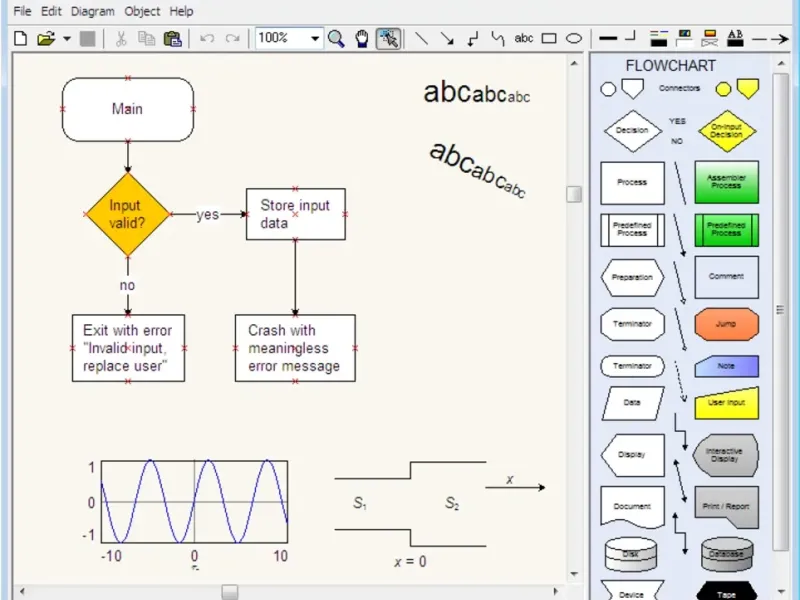The image size is (800, 600).
Task: Open the line width style button
Action: coord(608,38)
